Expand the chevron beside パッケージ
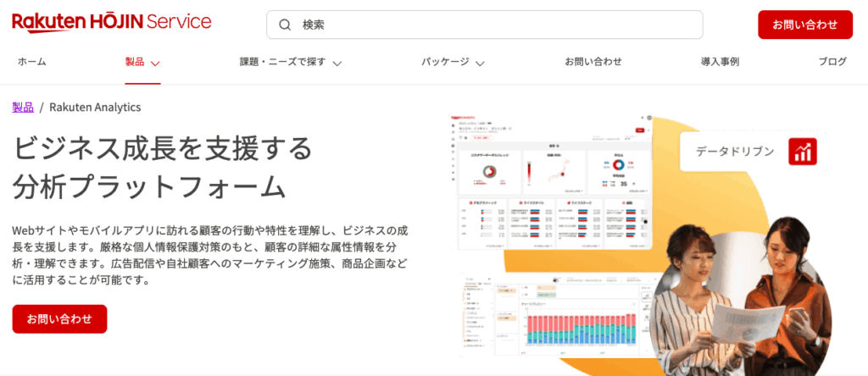 [x=480, y=63]
